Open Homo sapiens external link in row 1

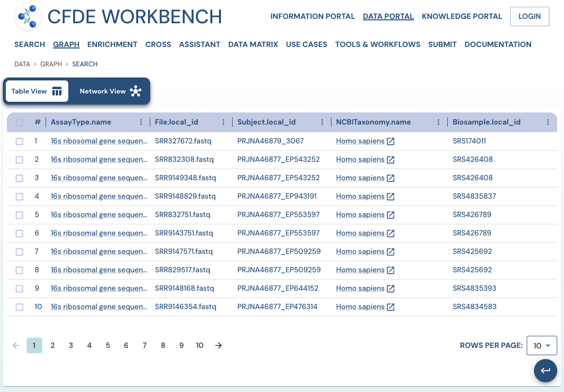click(391, 141)
